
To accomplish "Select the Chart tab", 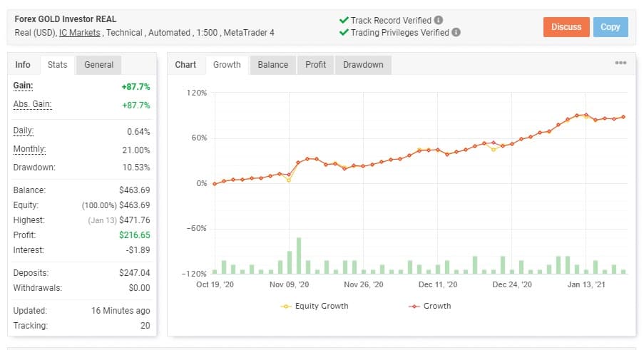I will point(185,65).
